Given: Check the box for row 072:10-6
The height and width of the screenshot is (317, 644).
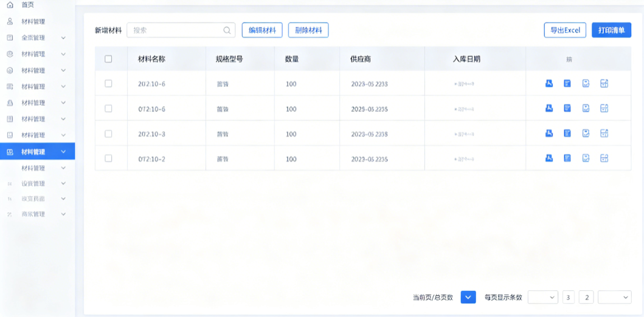Looking at the screenshot, I should (108, 109).
